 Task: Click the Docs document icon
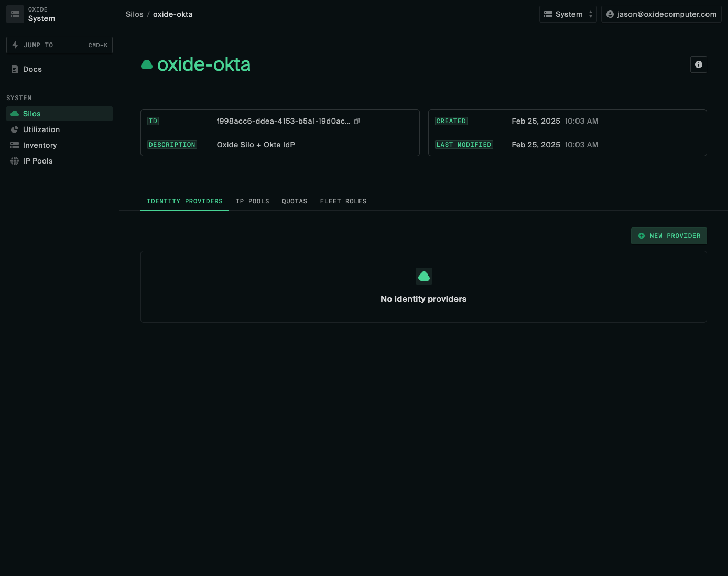point(16,69)
